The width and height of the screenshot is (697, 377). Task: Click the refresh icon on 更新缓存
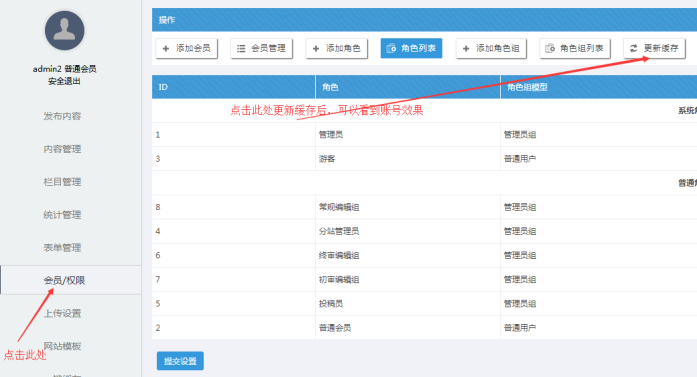pos(634,48)
